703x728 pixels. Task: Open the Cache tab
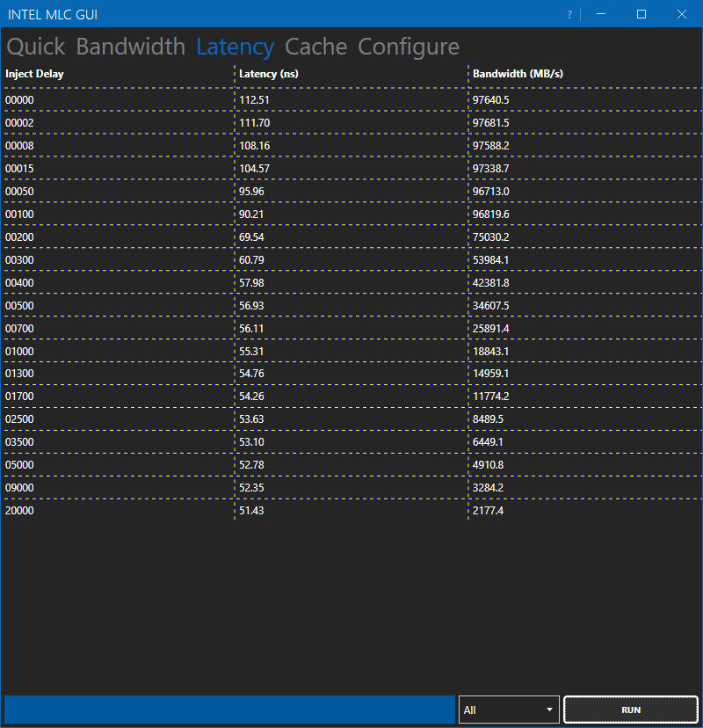316,47
